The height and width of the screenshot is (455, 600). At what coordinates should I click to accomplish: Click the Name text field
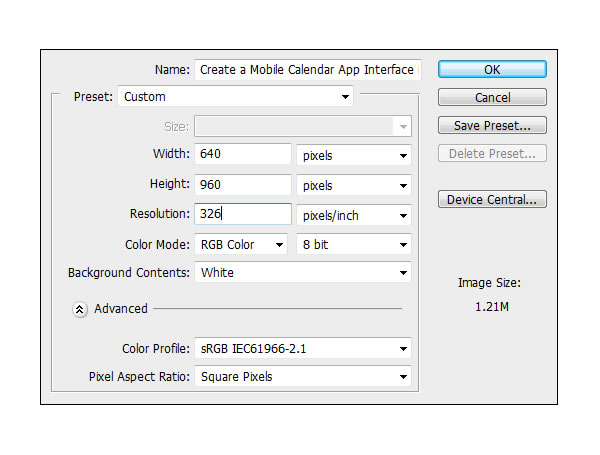point(308,70)
